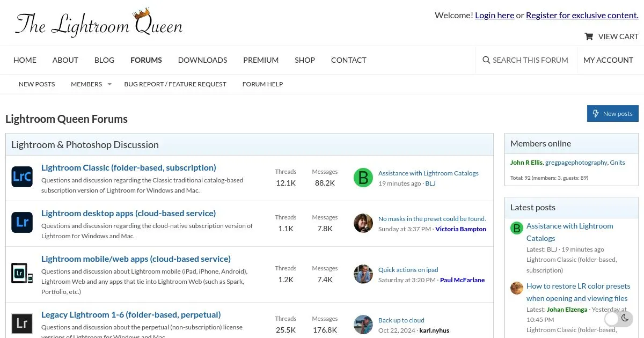Open the Legacy Lightroom 1-6 forum icon
This screenshot has width=644, height=338.
[22, 324]
